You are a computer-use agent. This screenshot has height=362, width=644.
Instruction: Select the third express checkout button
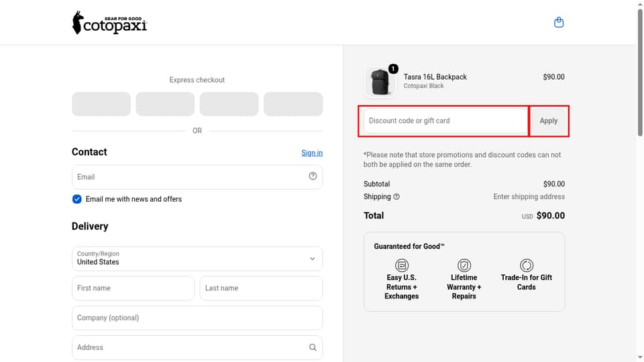229,104
